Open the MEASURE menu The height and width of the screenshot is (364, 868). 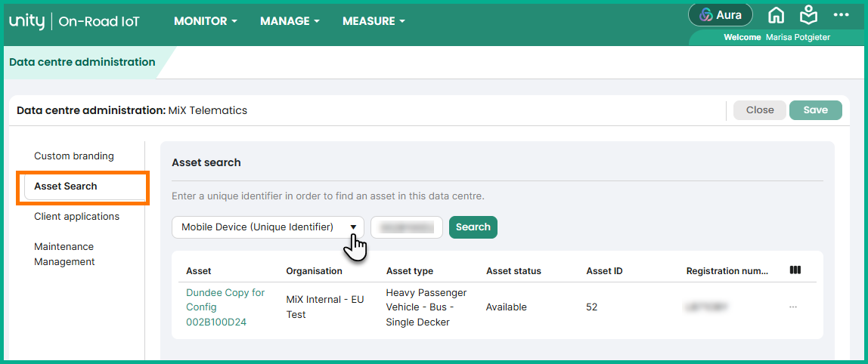click(374, 22)
